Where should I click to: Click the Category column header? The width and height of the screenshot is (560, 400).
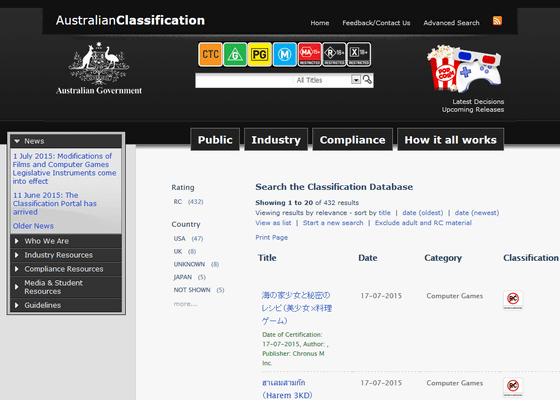(443, 258)
